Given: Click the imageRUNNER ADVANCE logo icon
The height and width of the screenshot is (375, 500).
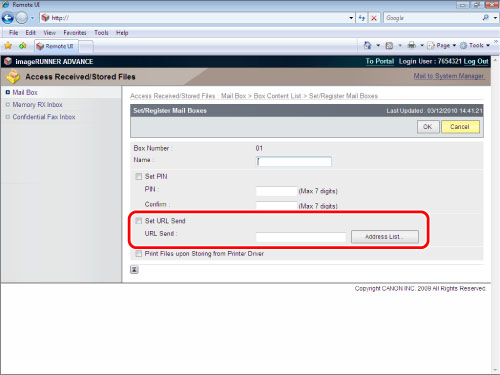Looking at the screenshot, I should (8, 61).
